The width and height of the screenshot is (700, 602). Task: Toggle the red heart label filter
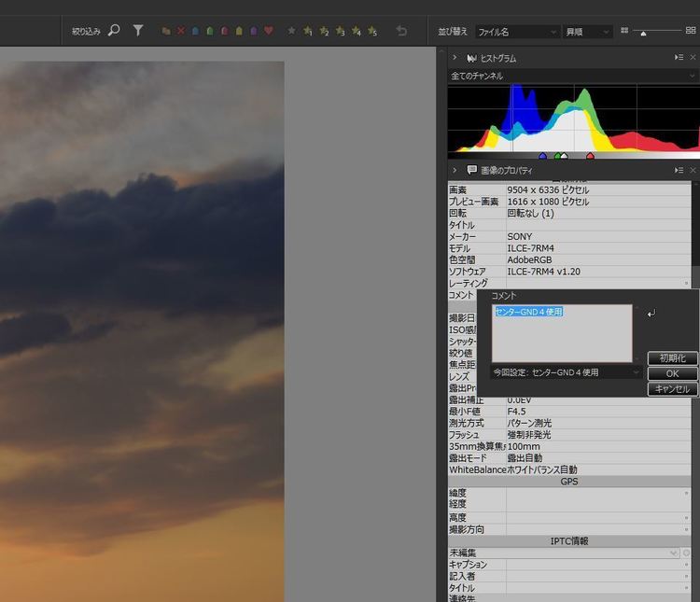(x=269, y=31)
